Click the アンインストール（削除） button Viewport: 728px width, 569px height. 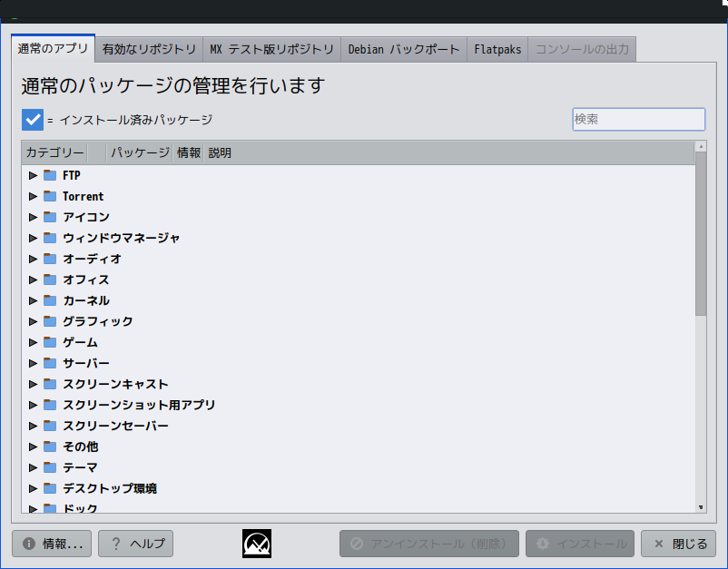coord(429,544)
